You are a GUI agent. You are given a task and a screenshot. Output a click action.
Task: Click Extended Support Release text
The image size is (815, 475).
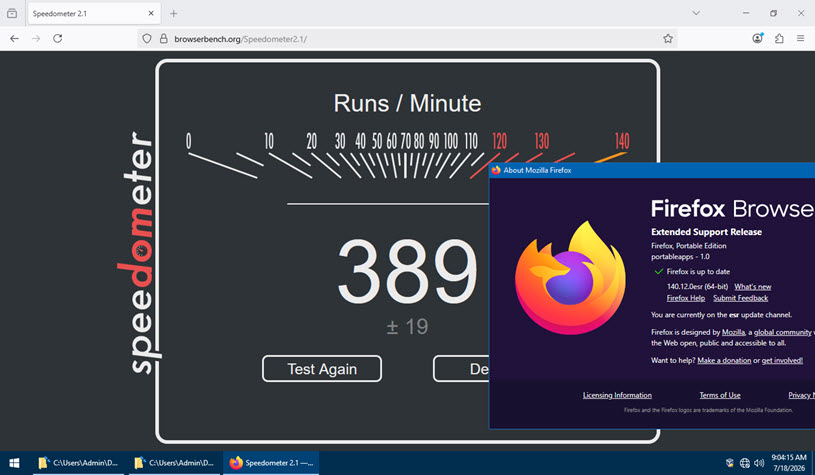coord(706,232)
